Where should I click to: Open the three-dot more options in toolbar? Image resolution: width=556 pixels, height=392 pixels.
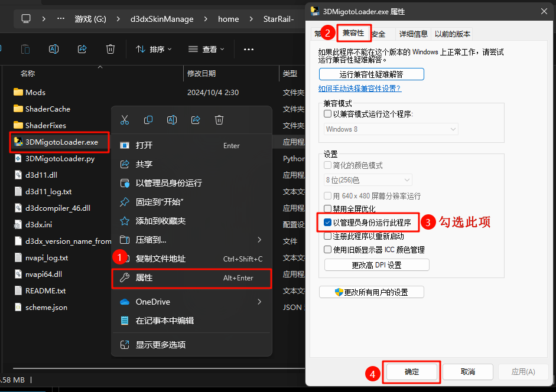click(x=249, y=49)
